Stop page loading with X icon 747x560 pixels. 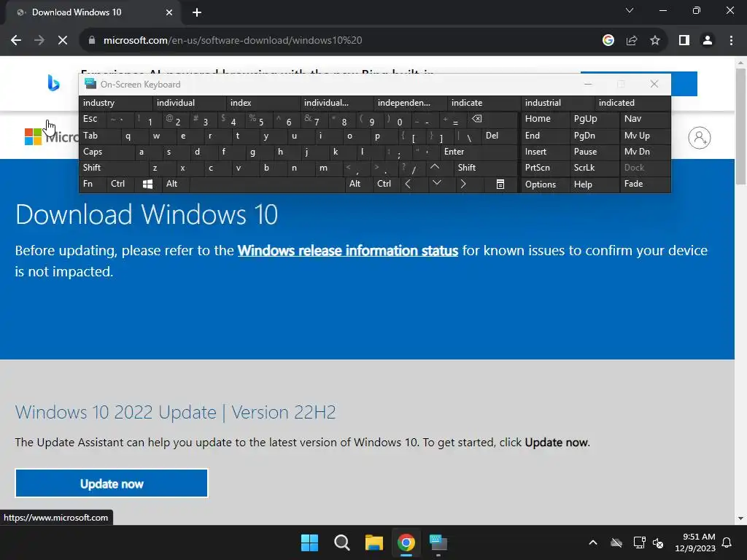(x=63, y=41)
